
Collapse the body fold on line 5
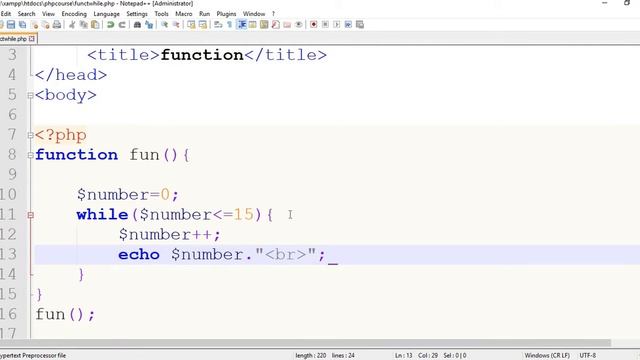(30, 96)
